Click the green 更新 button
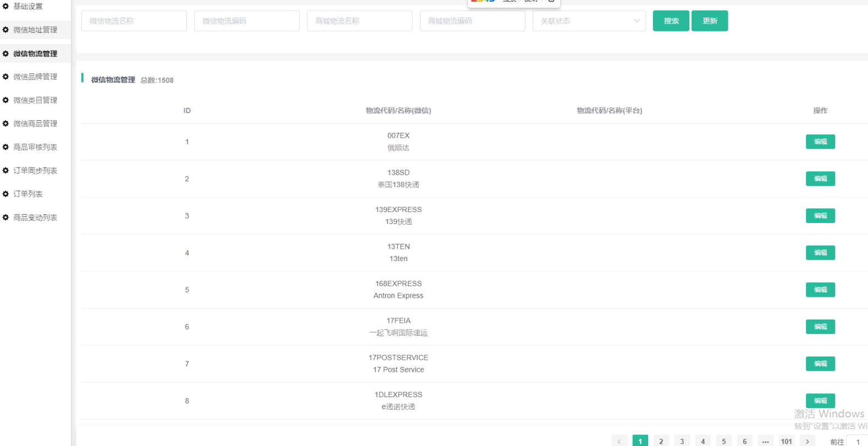868x446 pixels. [709, 21]
